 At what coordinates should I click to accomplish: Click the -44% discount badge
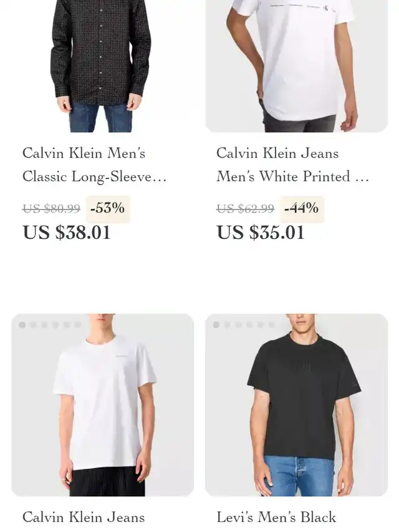[302, 208]
